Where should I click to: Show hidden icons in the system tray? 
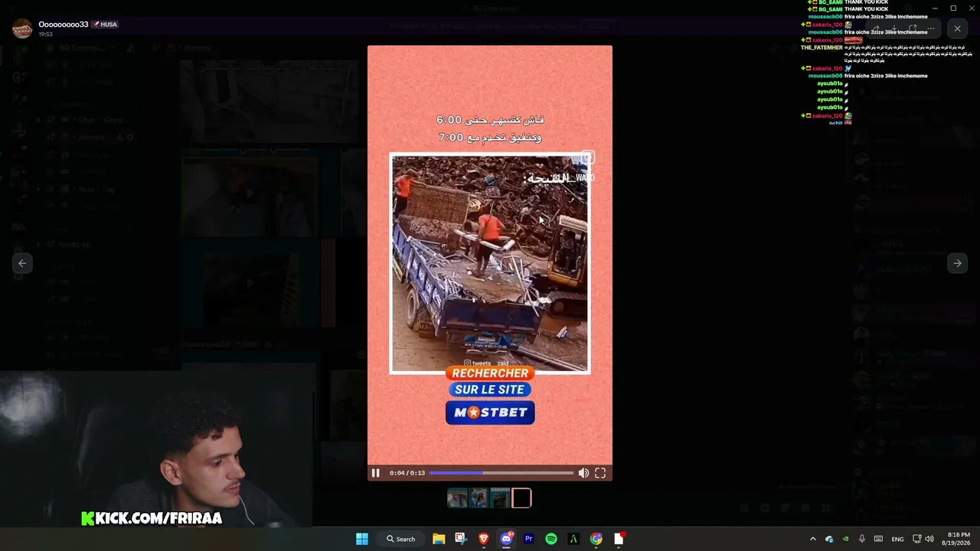(x=813, y=539)
